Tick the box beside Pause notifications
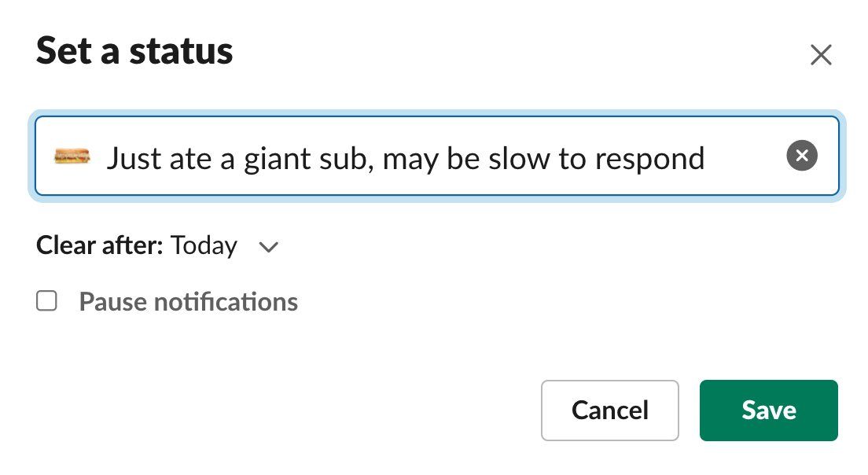868x475 pixels. (x=47, y=301)
